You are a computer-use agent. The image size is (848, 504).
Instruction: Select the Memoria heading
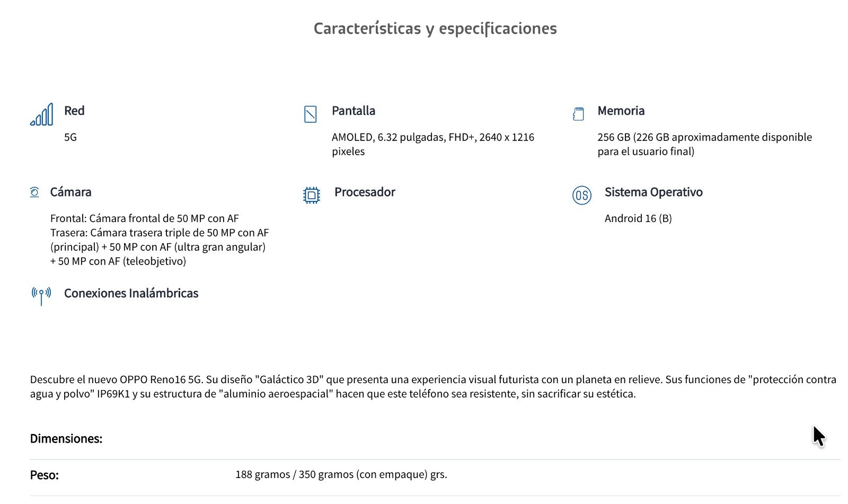[x=621, y=111]
